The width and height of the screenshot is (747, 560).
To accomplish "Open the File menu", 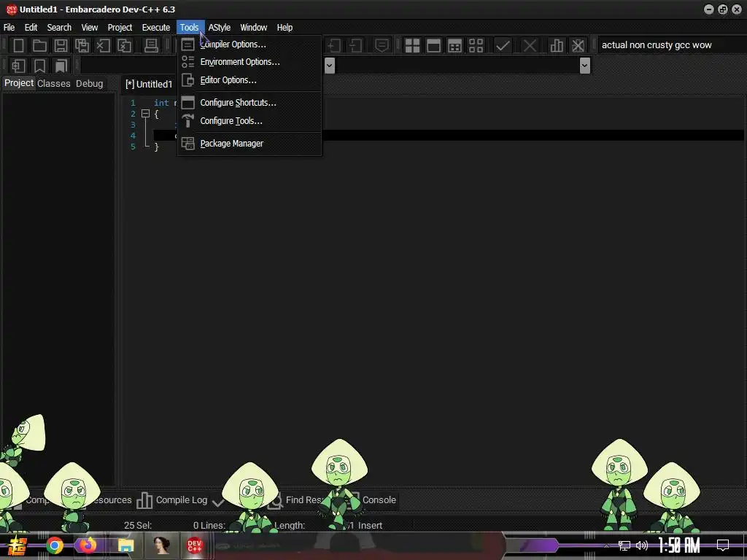I will [x=9, y=27].
